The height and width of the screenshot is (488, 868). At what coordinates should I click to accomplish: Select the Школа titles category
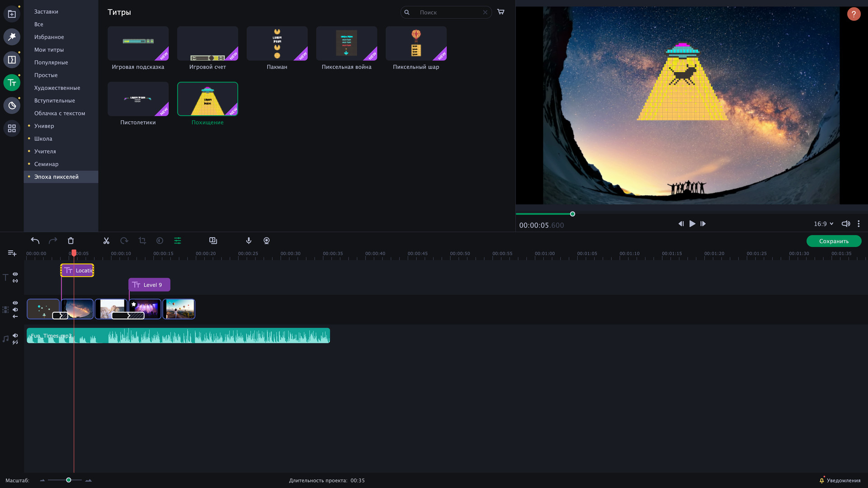(x=43, y=139)
